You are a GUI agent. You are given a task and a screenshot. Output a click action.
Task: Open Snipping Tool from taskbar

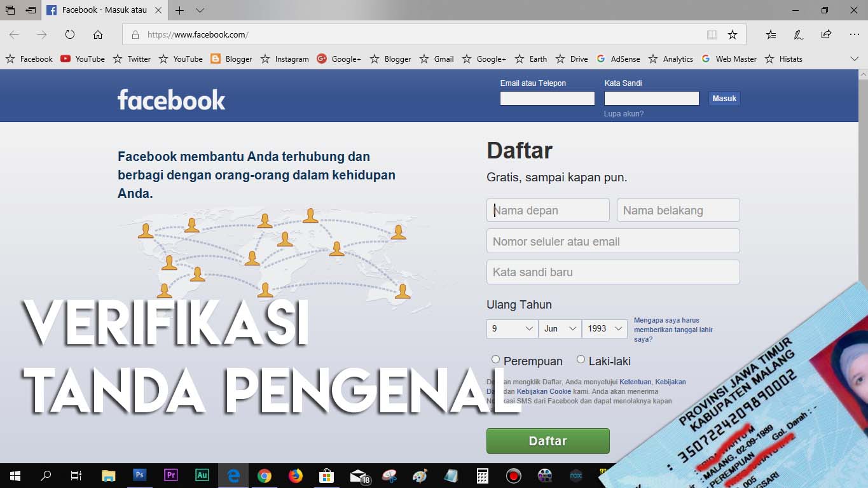pyautogui.click(x=389, y=475)
